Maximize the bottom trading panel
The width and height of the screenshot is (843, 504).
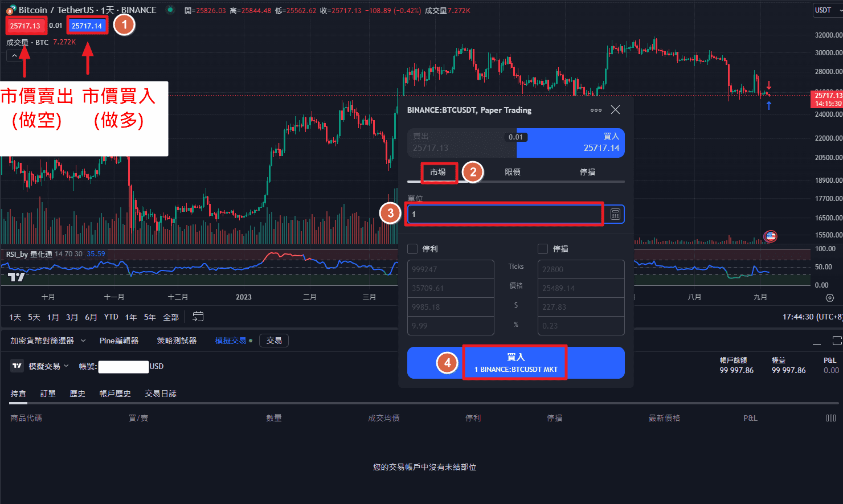pos(837,341)
